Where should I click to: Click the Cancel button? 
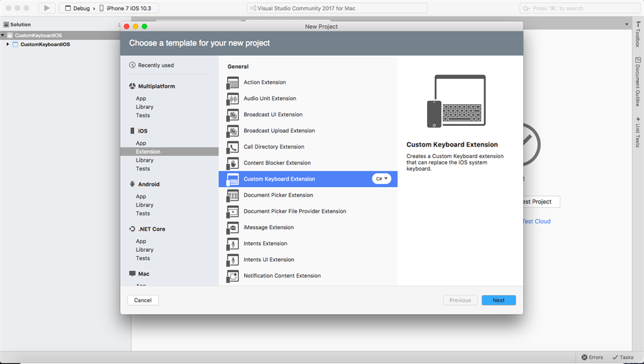coord(143,300)
